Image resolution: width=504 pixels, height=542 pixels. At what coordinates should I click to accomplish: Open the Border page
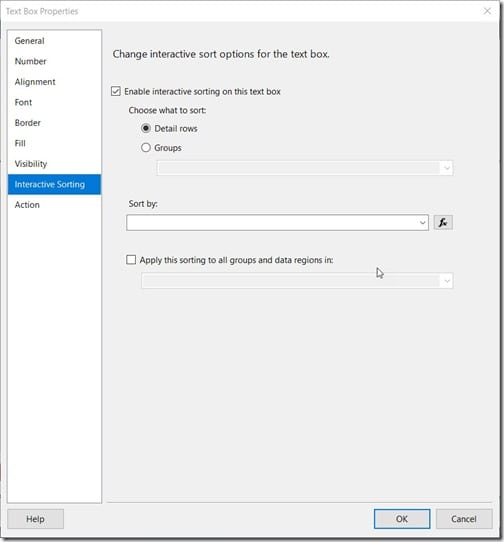pos(54,123)
